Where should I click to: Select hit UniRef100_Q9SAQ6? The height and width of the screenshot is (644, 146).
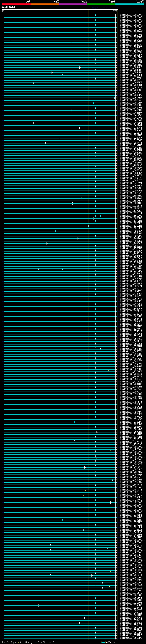pos(131,35)
